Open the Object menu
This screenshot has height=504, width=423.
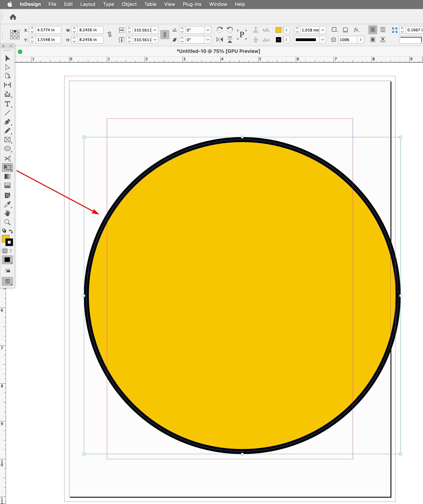coord(129,4)
